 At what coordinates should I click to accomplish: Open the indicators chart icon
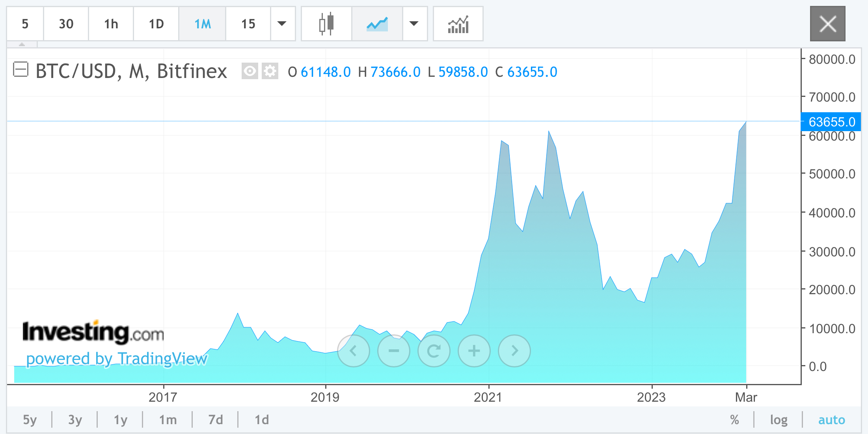point(458,24)
